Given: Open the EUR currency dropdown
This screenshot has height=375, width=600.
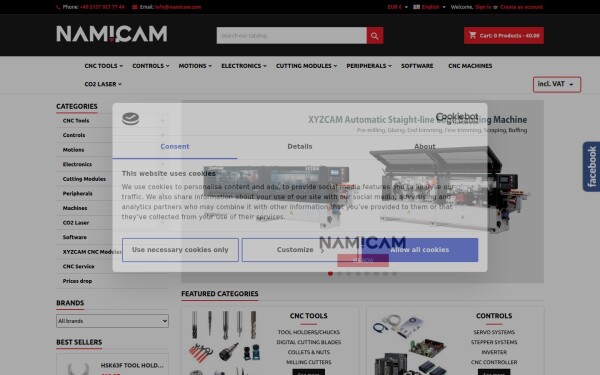Looking at the screenshot, I should [398, 7].
